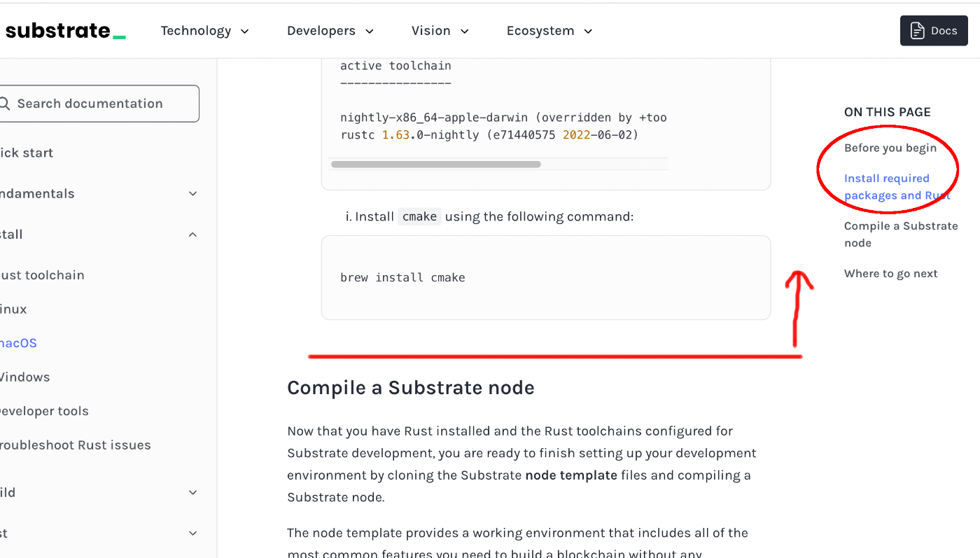Click the 'nightly-x86_64-apple-darwin' line

tap(503, 118)
